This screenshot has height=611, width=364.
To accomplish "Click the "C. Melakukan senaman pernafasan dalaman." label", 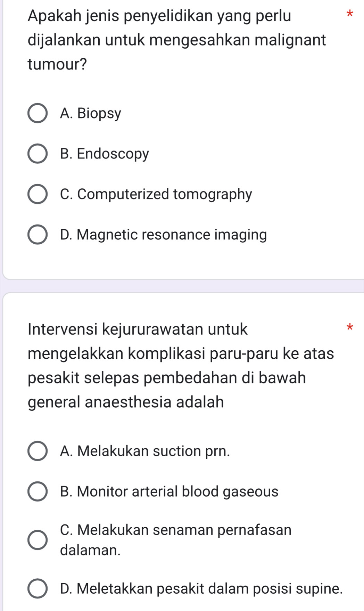I will (176, 540).
